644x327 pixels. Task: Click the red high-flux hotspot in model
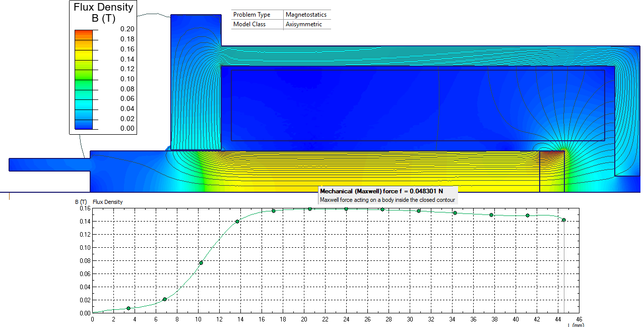tap(555, 152)
